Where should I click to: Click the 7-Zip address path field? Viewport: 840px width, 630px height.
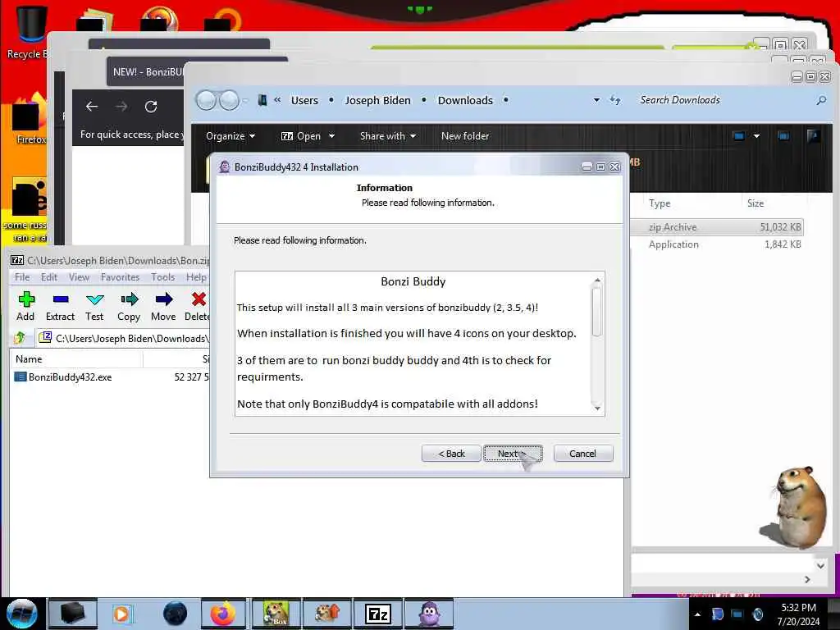point(123,339)
